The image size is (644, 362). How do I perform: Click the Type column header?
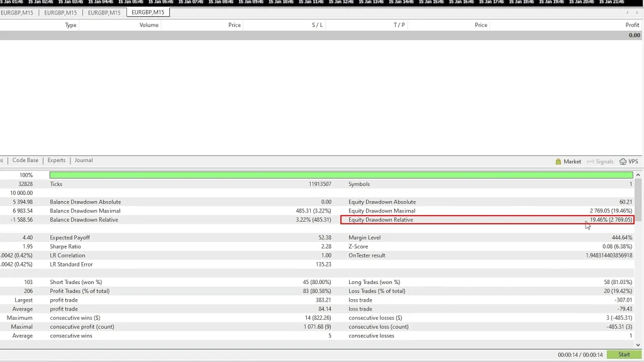click(70, 25)
